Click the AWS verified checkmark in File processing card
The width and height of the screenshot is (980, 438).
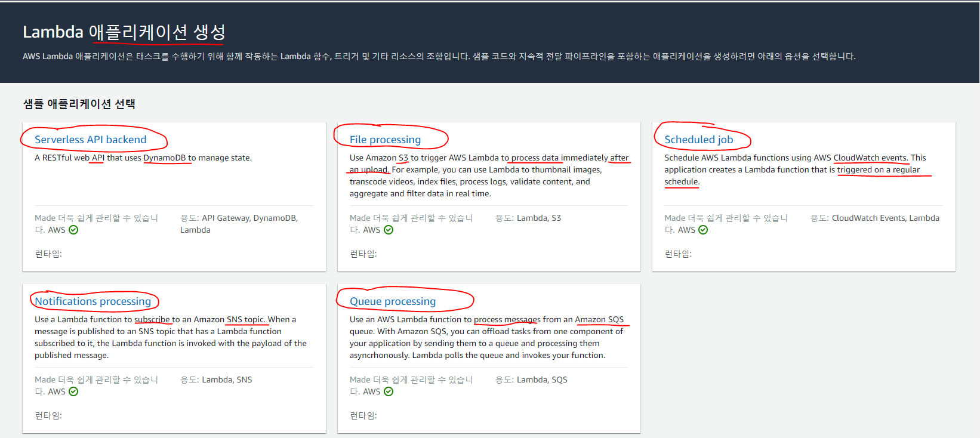389,230
